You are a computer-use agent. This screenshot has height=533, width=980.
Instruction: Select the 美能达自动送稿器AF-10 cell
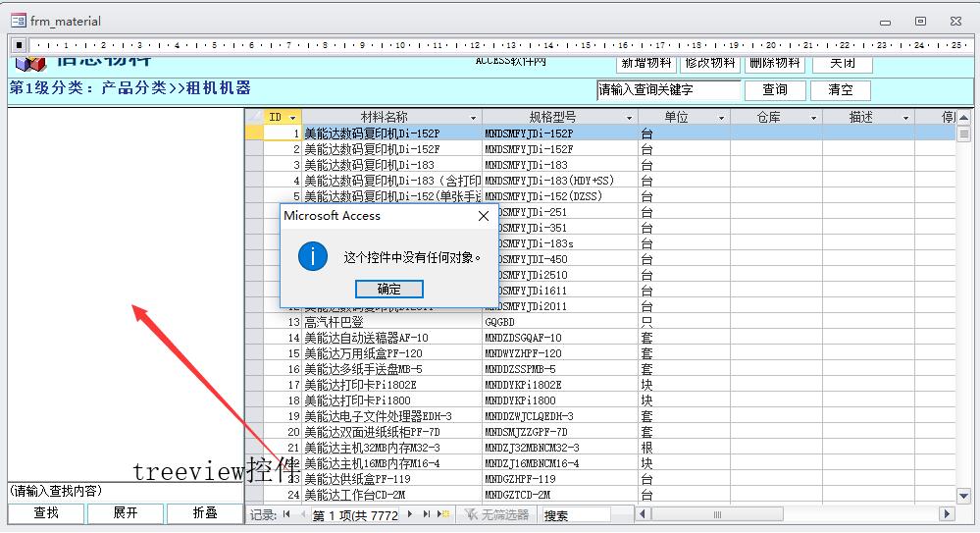click(392, 338)
